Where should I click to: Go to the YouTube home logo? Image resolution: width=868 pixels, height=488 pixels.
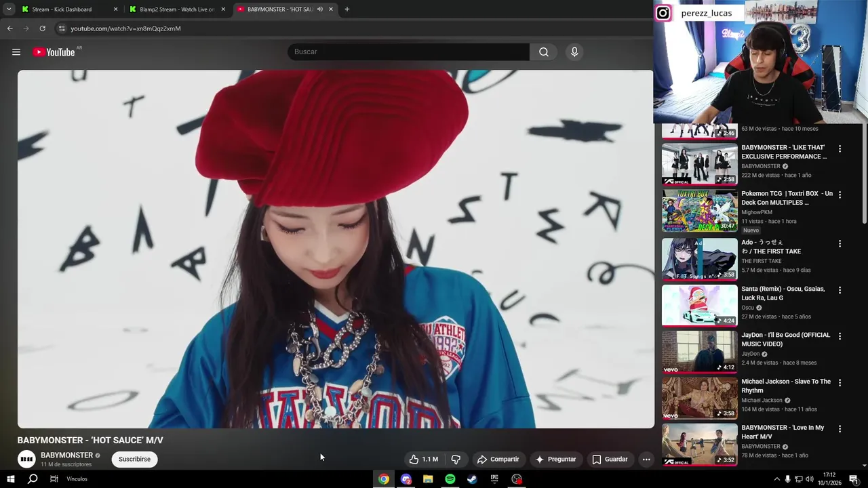click(54, 52)
